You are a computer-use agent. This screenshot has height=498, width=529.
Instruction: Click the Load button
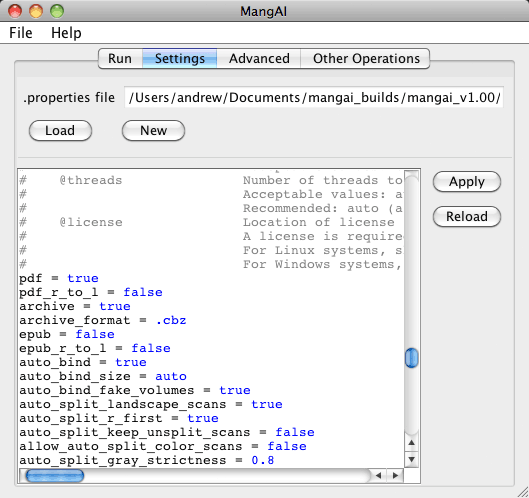[60, 131]
